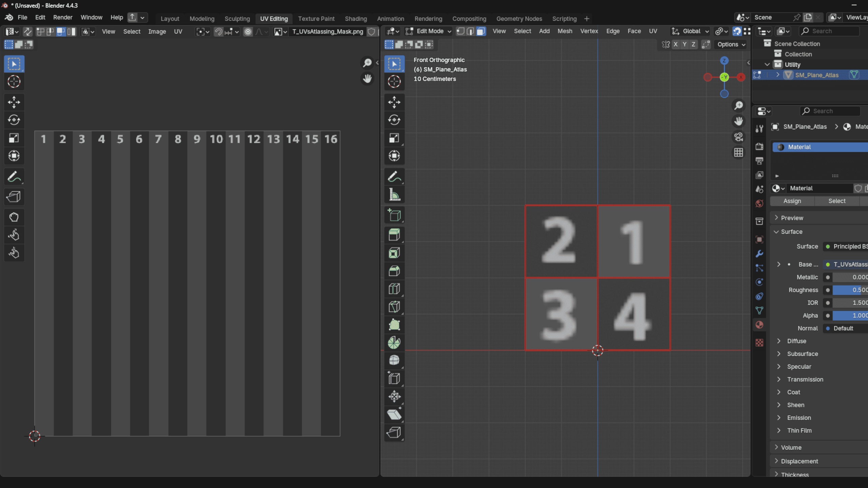Toggle Y axis mirror in the 3D viewport
This screenshot has height=488, width=868.
(x=685, y=44)
